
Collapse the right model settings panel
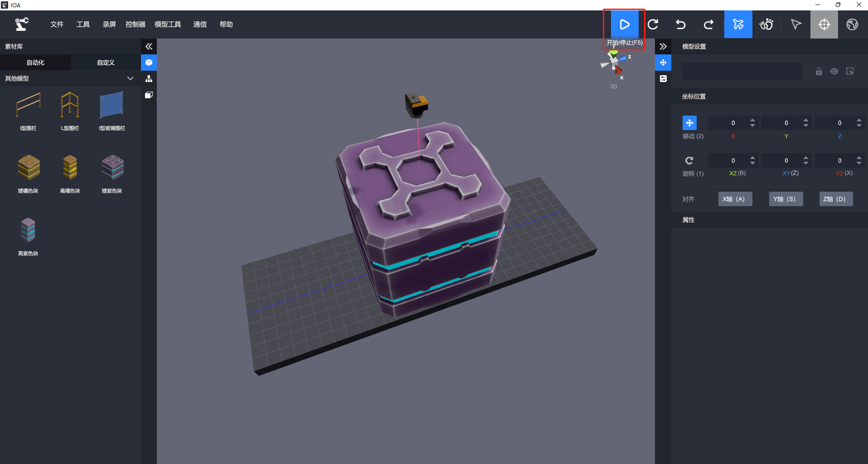tap(663, 46)
